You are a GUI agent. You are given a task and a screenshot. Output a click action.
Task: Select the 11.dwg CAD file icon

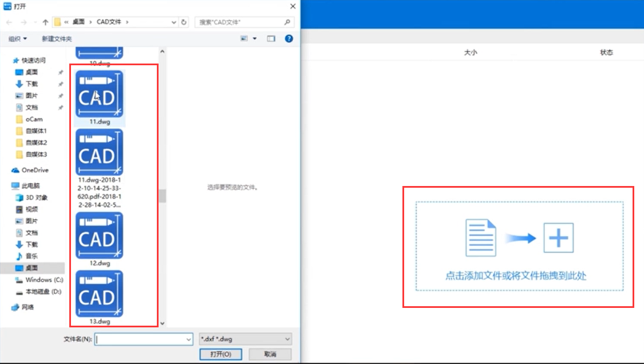click(x=100, y=94)
